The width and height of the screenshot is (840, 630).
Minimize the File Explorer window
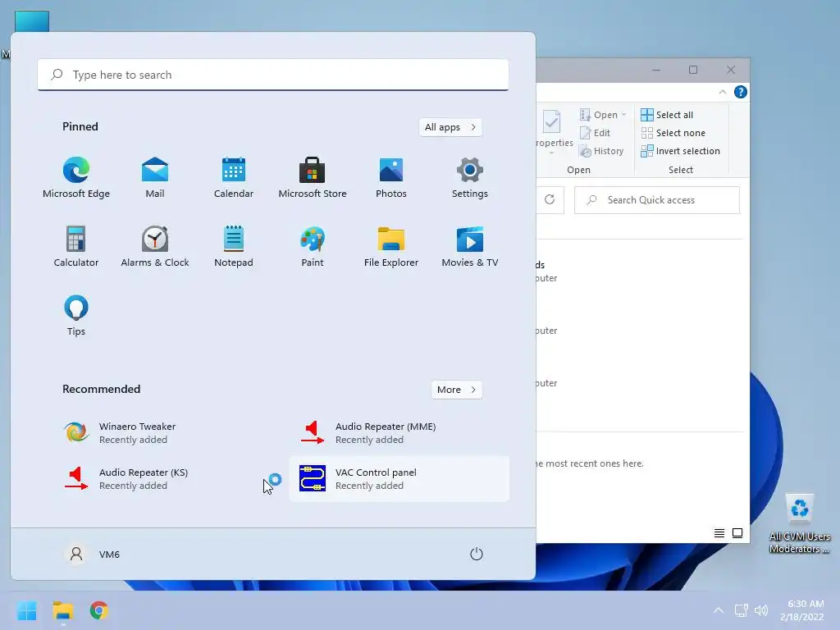pyautogui.click(x=656, y=70)
